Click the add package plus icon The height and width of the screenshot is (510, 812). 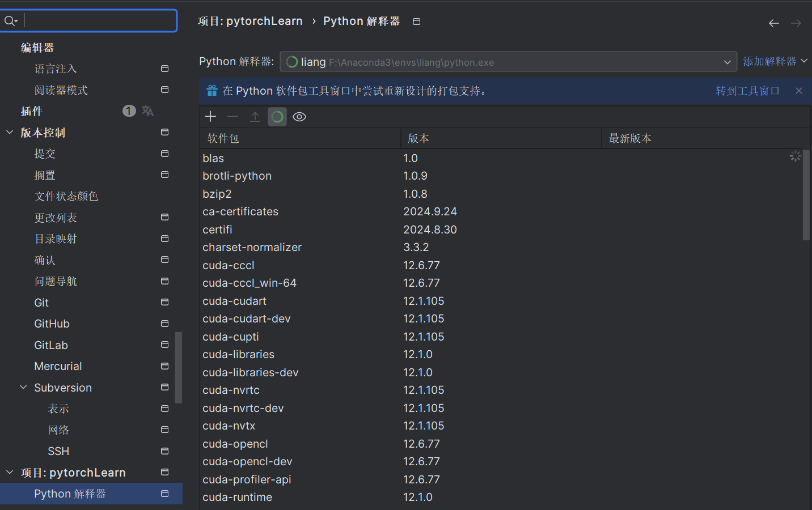210,117
